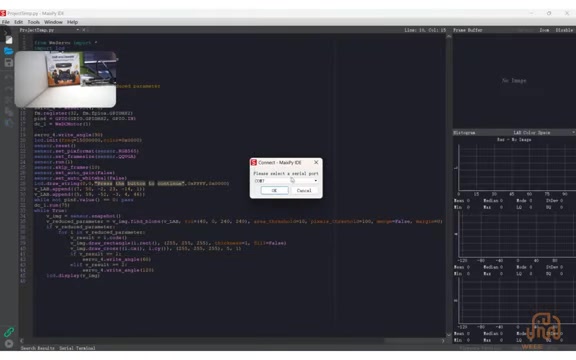
Task: Open the Tools menu
Action: pyautogui.click(x=33, y=22)
